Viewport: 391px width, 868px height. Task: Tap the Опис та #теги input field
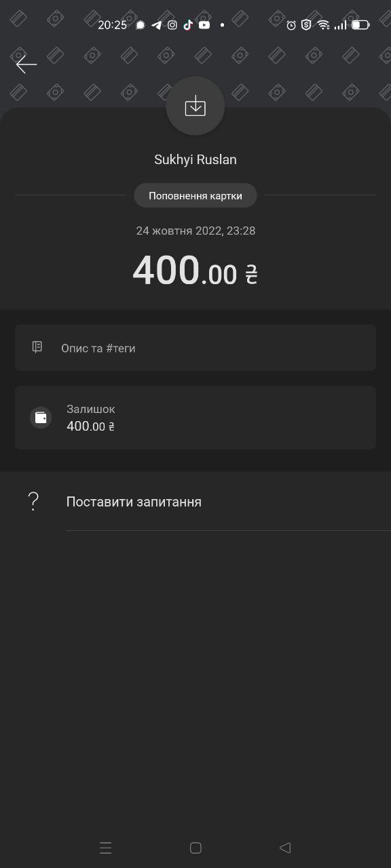[x=195, y=348]
